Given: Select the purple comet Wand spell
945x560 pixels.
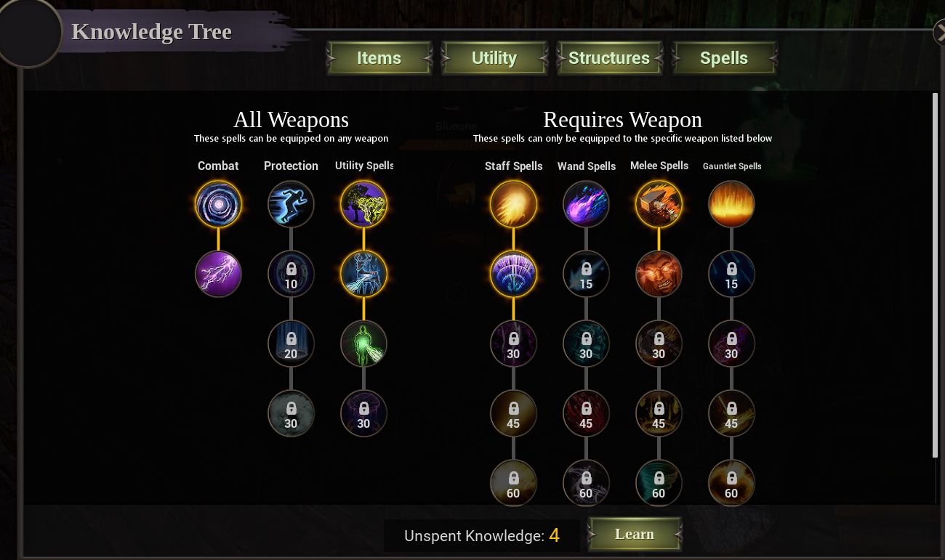Looking at the screenshot, I should pos(586,204).
